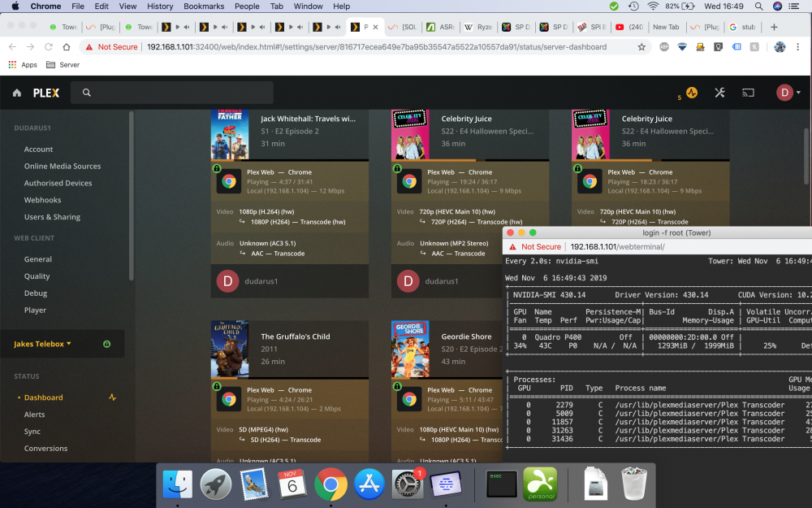Open History menu in menu bar
This screenshot has height=508, width=812.
click(160, 7)
